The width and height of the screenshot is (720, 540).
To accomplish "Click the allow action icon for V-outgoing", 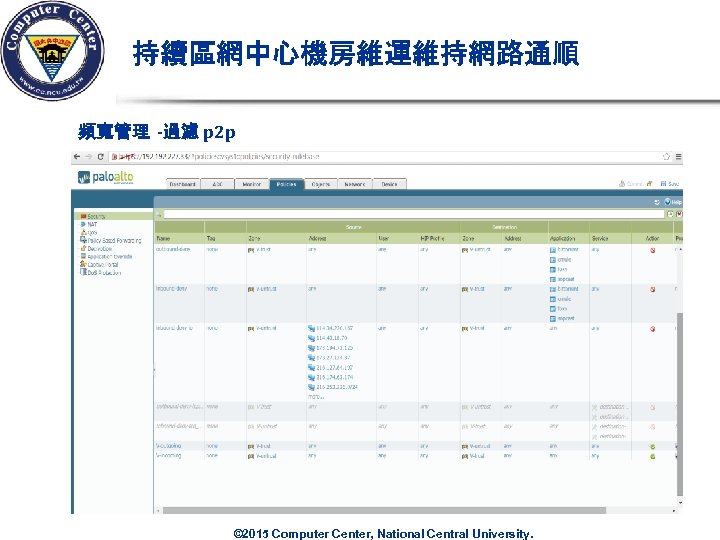I will click(652, 446).
